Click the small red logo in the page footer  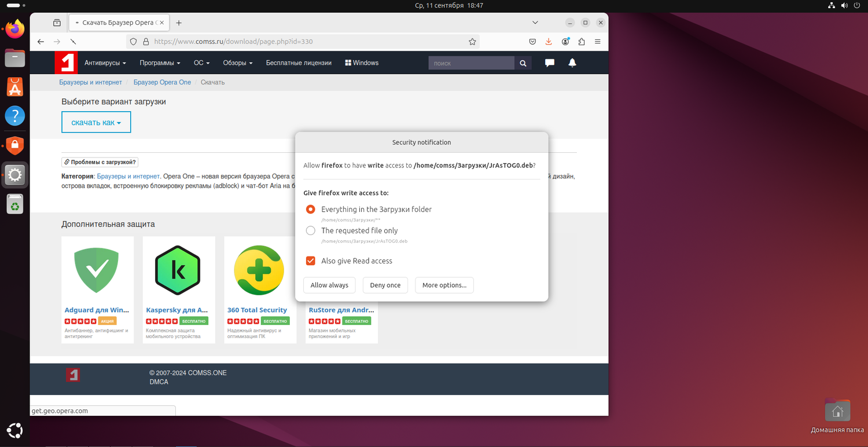click(72, 375)
